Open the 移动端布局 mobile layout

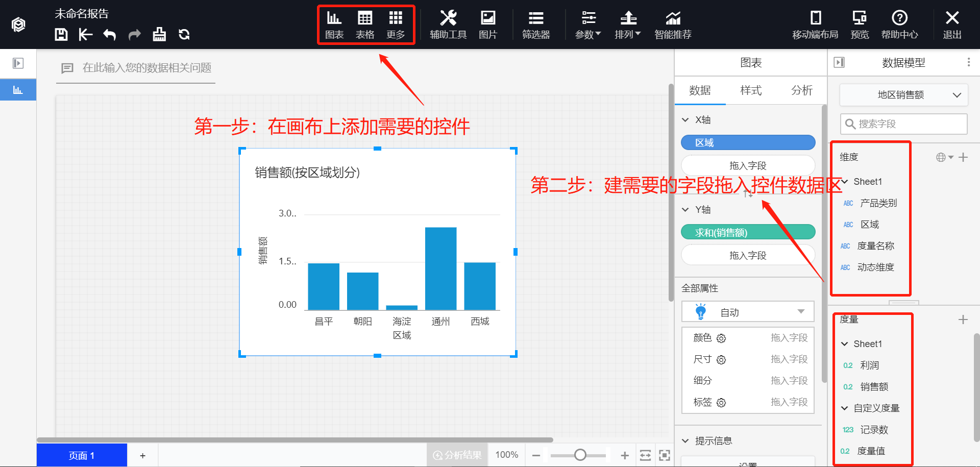tap(815, 24)
